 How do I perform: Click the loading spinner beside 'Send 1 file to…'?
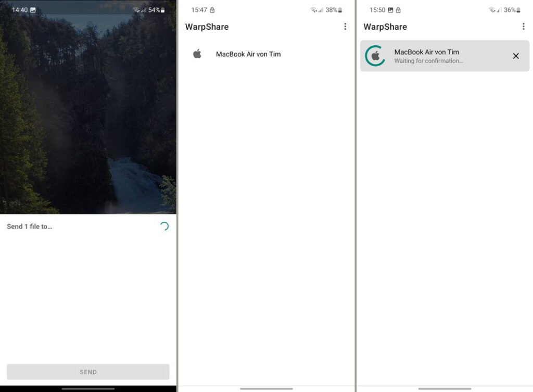point(164,226)
